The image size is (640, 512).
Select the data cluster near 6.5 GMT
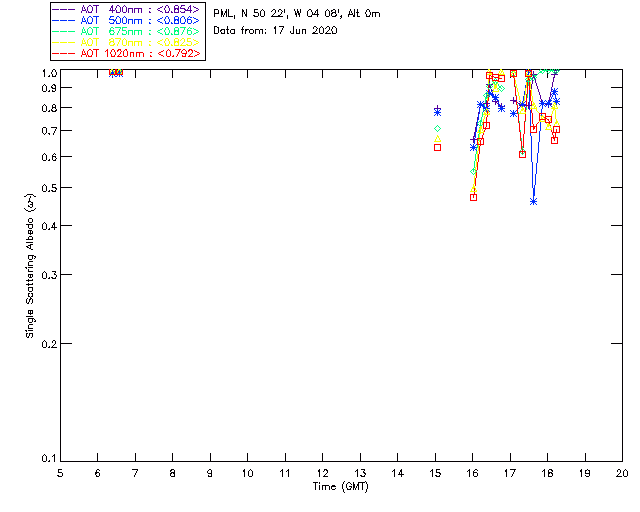(116, 73)
